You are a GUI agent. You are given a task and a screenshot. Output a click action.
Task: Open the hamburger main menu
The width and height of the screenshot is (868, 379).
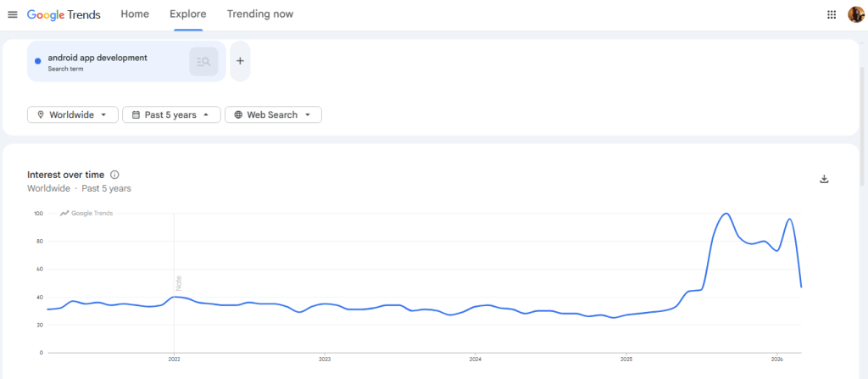tap(13, 14)
